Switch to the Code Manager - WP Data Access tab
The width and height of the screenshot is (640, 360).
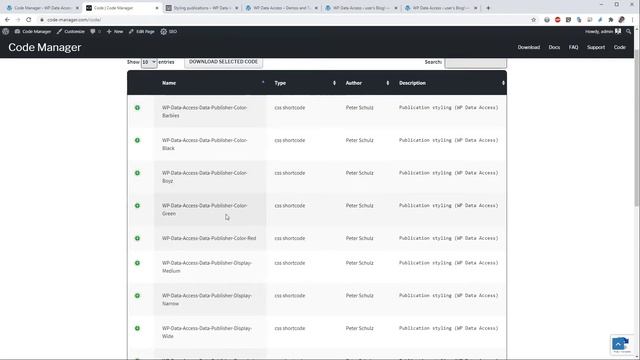pos(42,8)
